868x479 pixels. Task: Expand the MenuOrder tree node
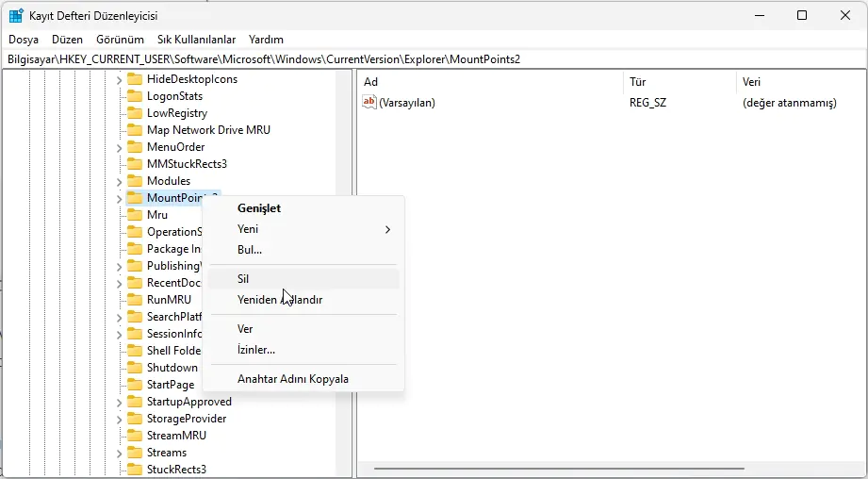(120, 147)
